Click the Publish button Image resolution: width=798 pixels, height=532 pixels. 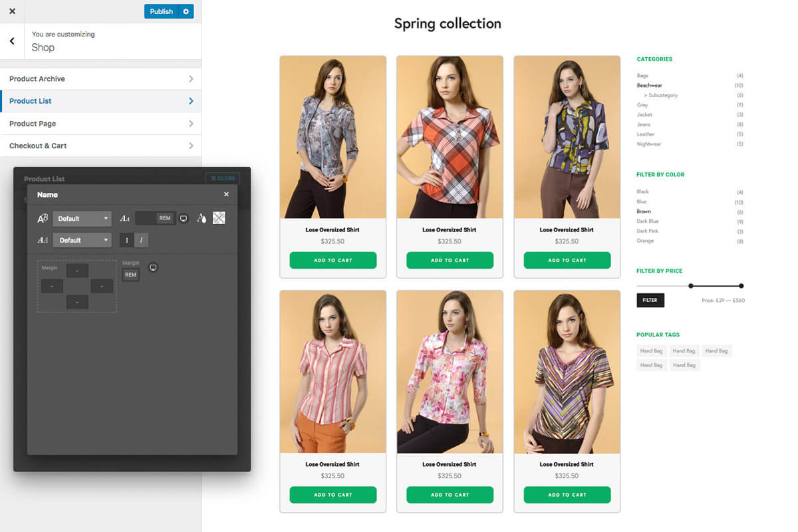(161, 11)
